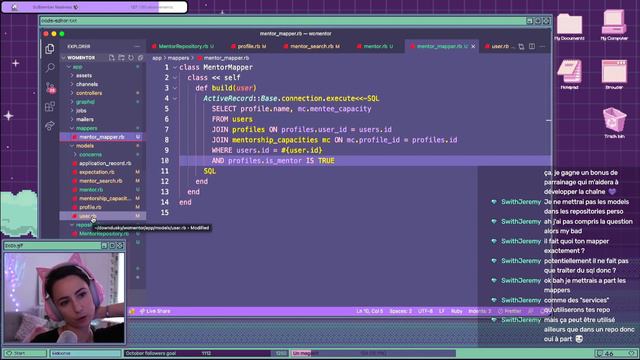Viewport: 640px width, 360px height.
Task: Click the Live Share status bar button
Action: pyautogui.click(x=155, y=311)
